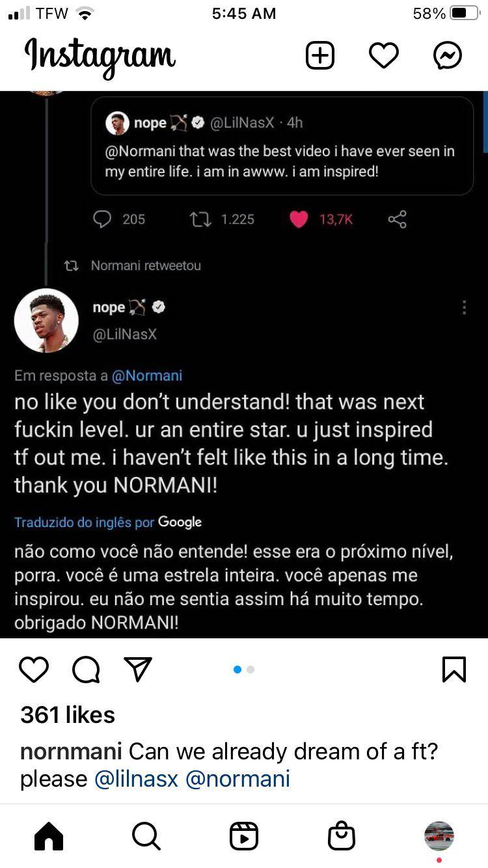The image size is (488, 868).
Task: Like the post with heart icon
Action: click(x=34, y=669)
